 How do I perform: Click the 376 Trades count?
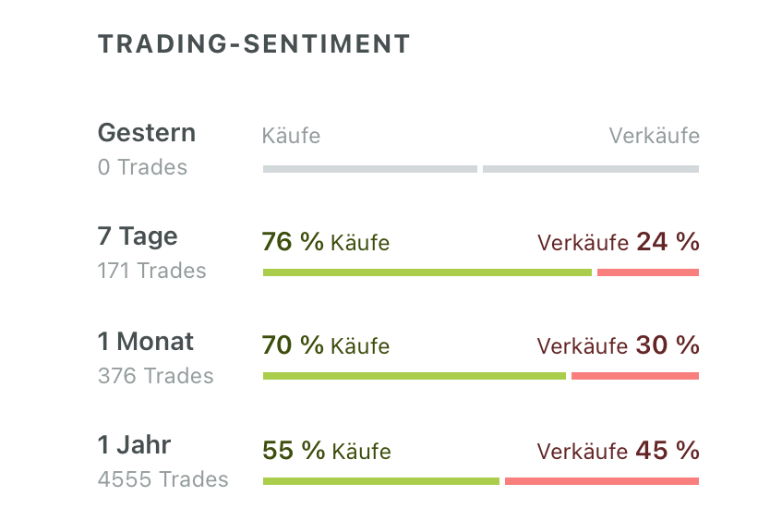click(155, 376)
